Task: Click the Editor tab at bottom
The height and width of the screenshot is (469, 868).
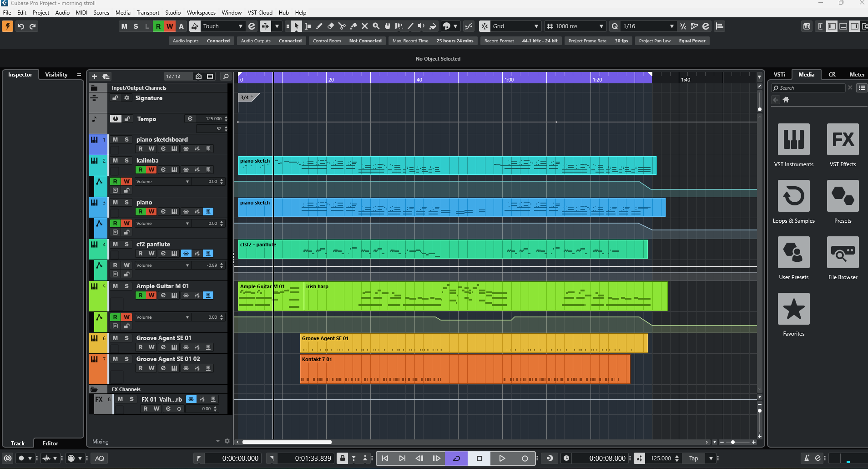Action: click(x=50, y=444)
